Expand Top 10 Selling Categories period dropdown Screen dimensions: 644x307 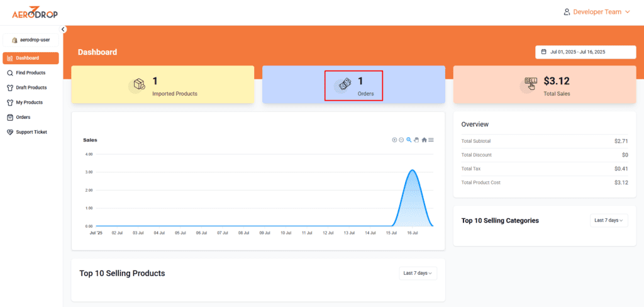coord(609,220)
